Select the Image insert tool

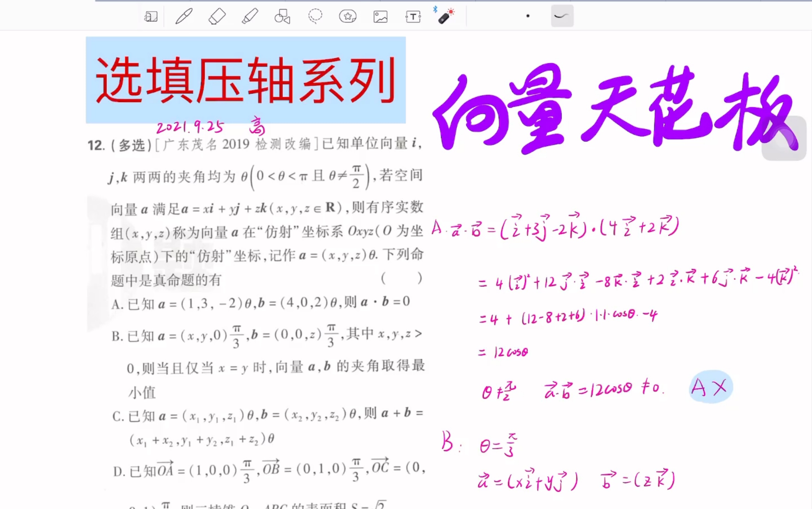(380, 17)
